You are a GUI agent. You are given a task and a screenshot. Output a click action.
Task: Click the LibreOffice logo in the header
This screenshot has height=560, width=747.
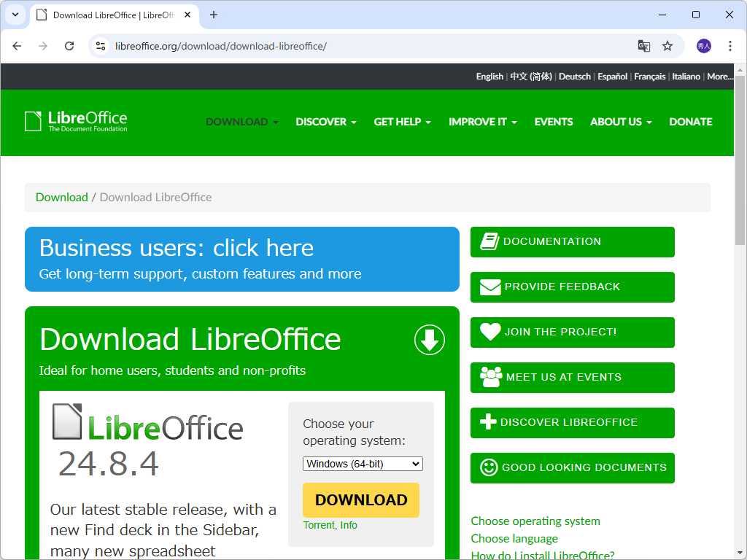[75, 121]
